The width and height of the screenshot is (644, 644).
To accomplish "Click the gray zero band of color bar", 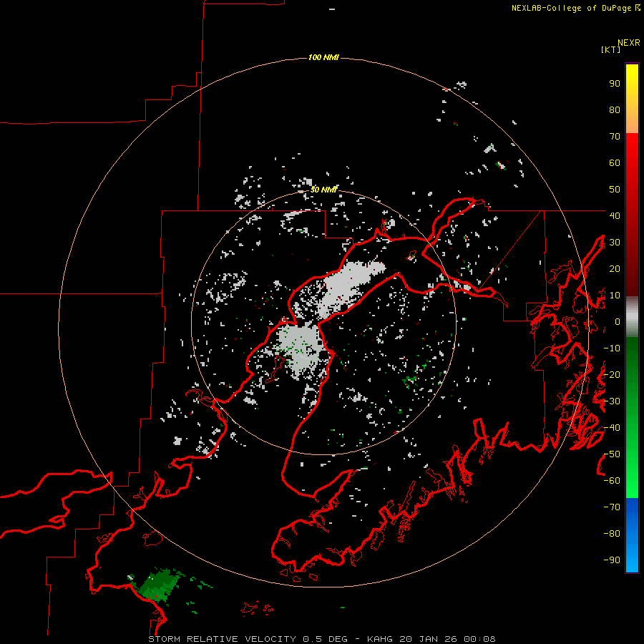I will [632, 317].
